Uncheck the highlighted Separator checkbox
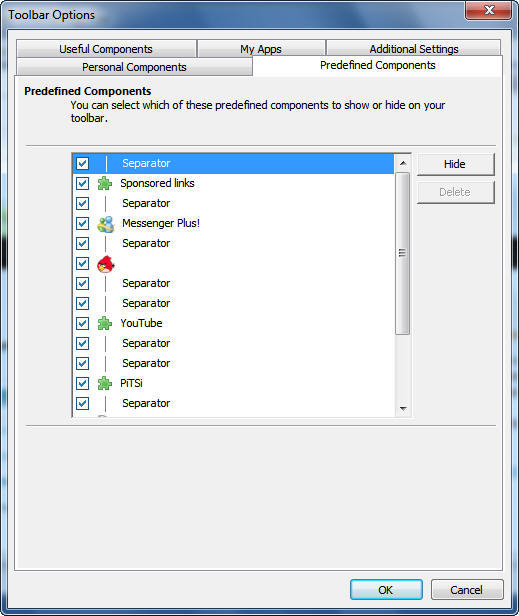Screen dimensions: 519x616 [83, 163]
